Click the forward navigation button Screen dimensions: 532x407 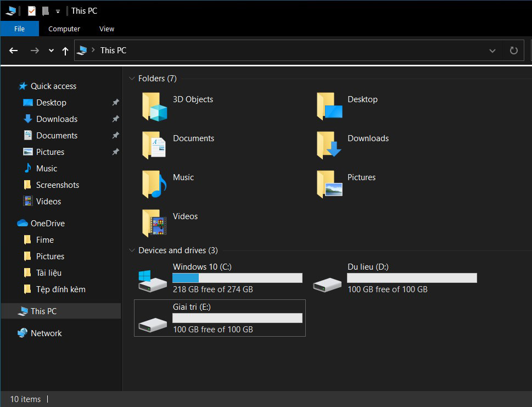[34, 50]
